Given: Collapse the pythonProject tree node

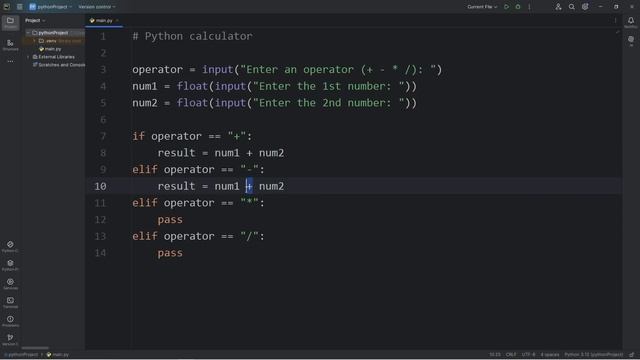Looking at the screenshot, I should click(x=28, y=33).
